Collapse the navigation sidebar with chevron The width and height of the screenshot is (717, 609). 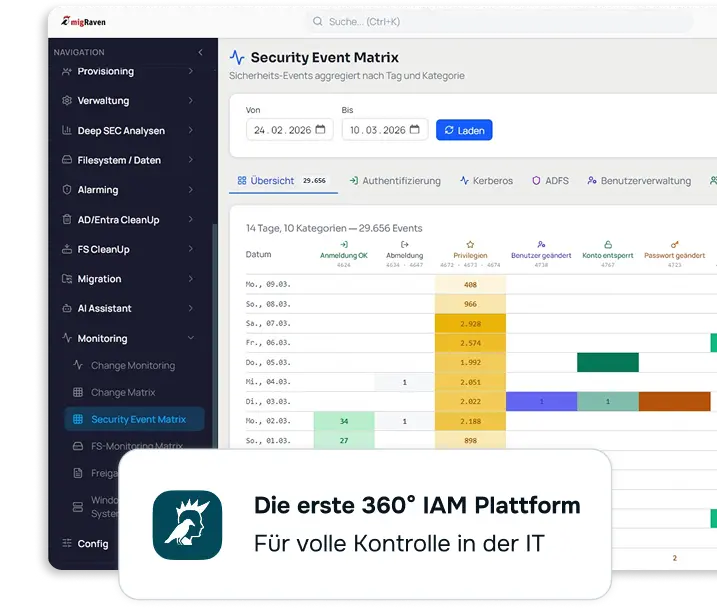point(200,52)
